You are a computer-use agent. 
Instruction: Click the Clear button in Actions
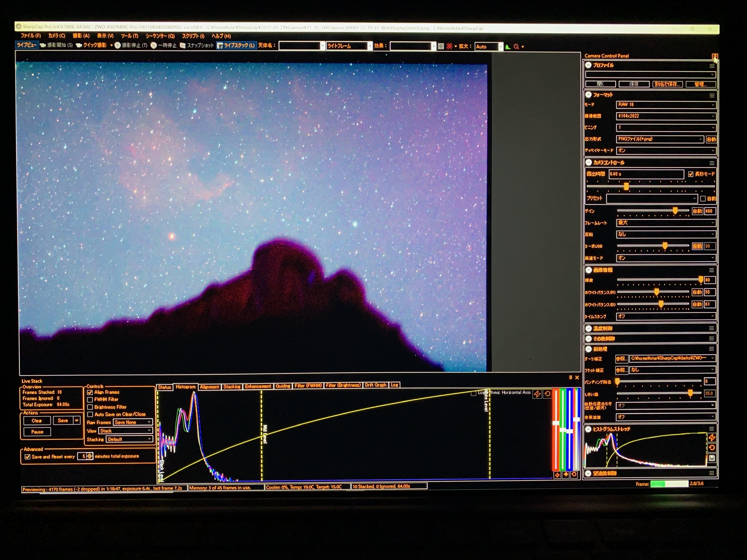pos(37,421)
